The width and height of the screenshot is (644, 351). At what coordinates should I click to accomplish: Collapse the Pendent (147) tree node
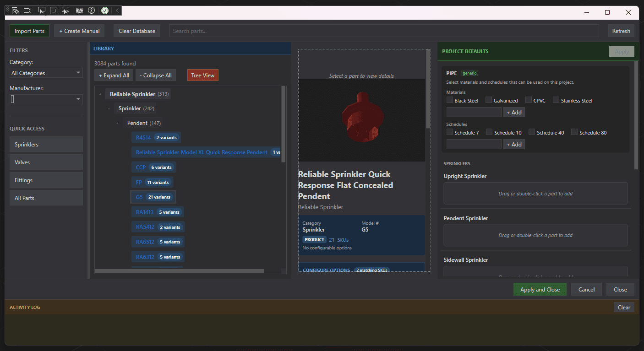pyautogui.click(x=118, y=123)
